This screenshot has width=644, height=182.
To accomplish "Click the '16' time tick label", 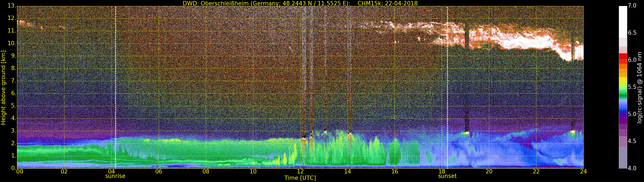I will (x=395, y=172).
